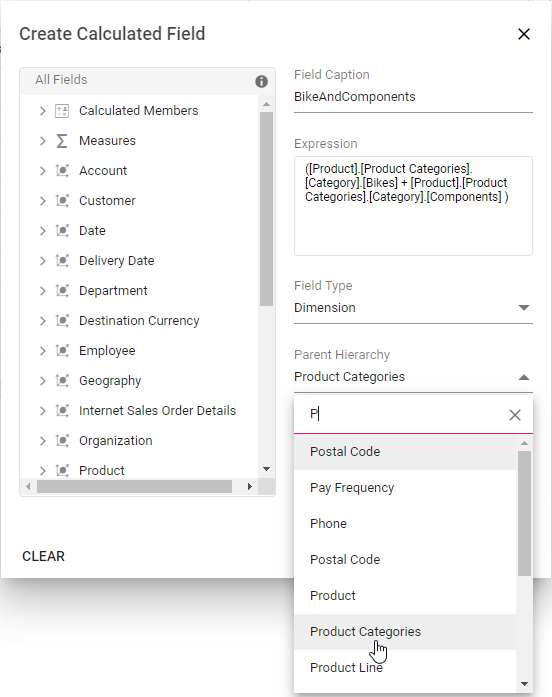Click the Calculated Members grid icon
The image size is (552, 697).
pyautogui.click(x=62, y=111)
